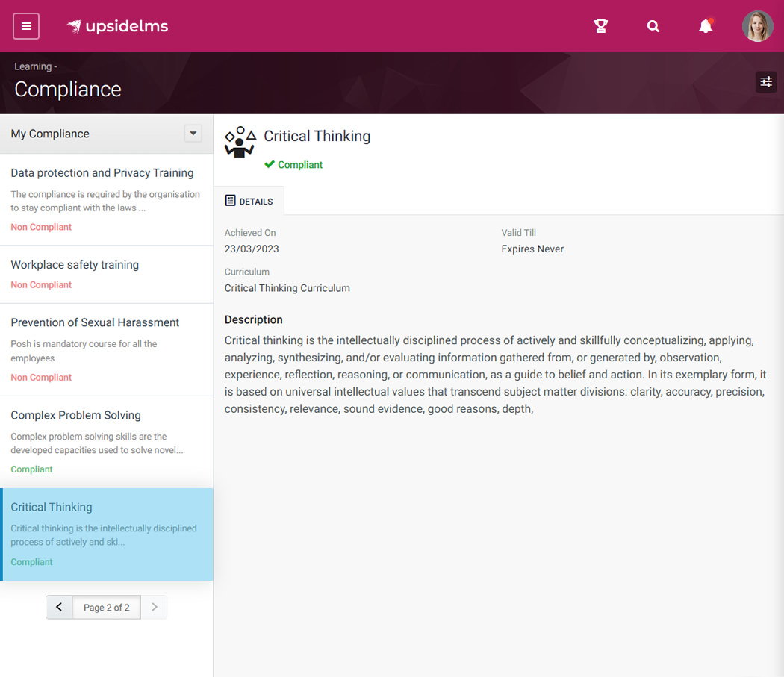This screenshot has height=677, width=784.
Task: Go to next page with right arrow
Action: click(154, 607)
